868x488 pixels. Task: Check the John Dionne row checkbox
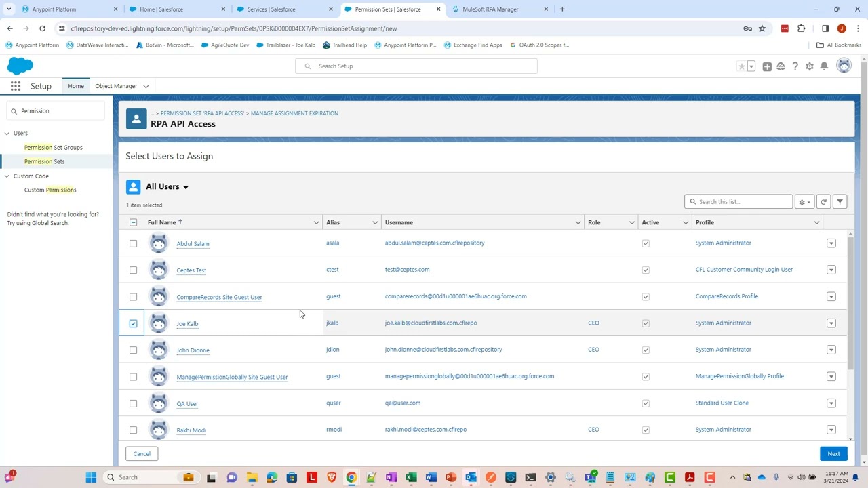[x=133, y=350]
